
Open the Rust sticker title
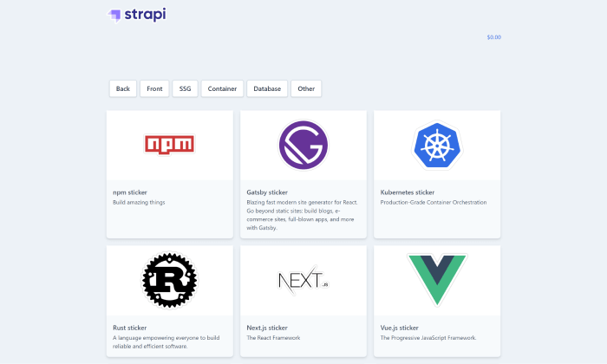point(132,328)
